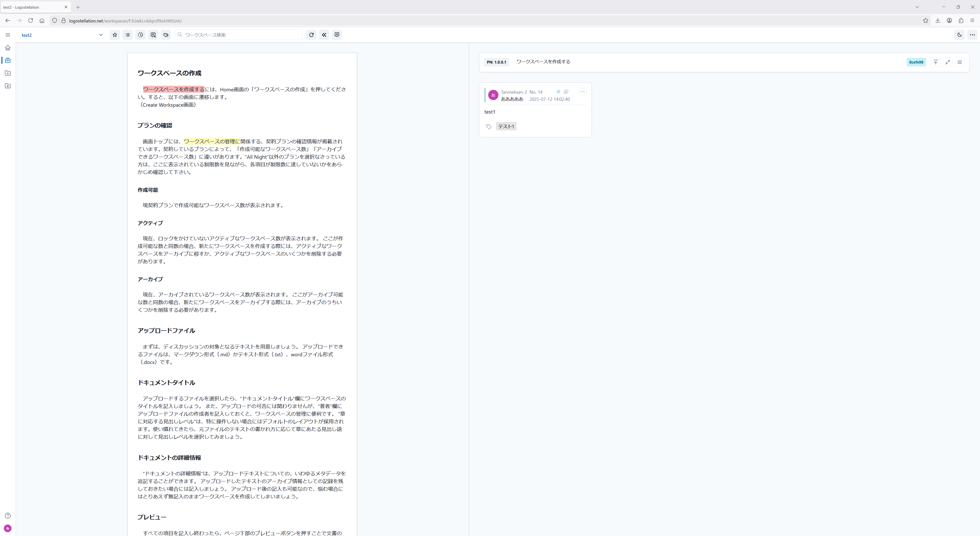
Task: Click the double left chevron icon
Action: coord(324,35)
